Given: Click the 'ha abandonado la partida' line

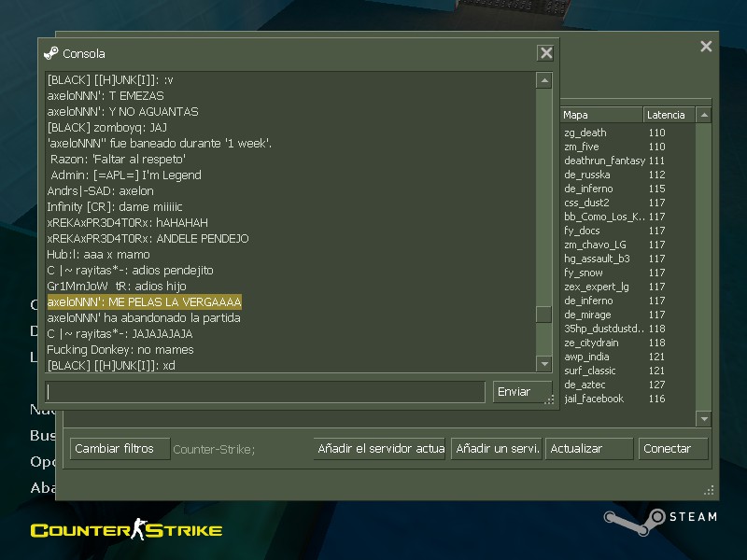Looking at the screenshot, I should pos(144,318).
